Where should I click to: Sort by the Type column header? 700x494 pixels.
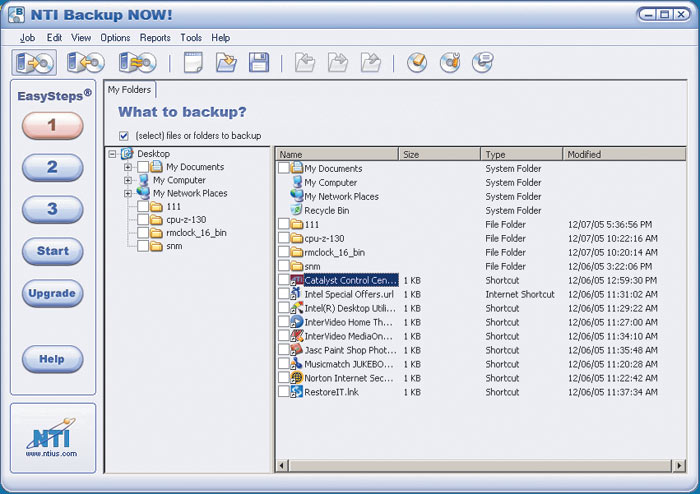[522, 154]
